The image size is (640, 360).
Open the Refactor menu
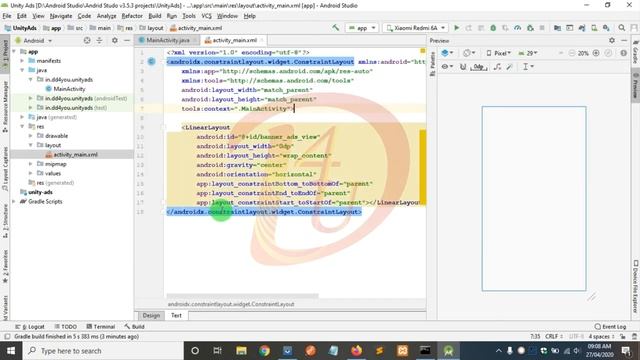pos(132,16)
